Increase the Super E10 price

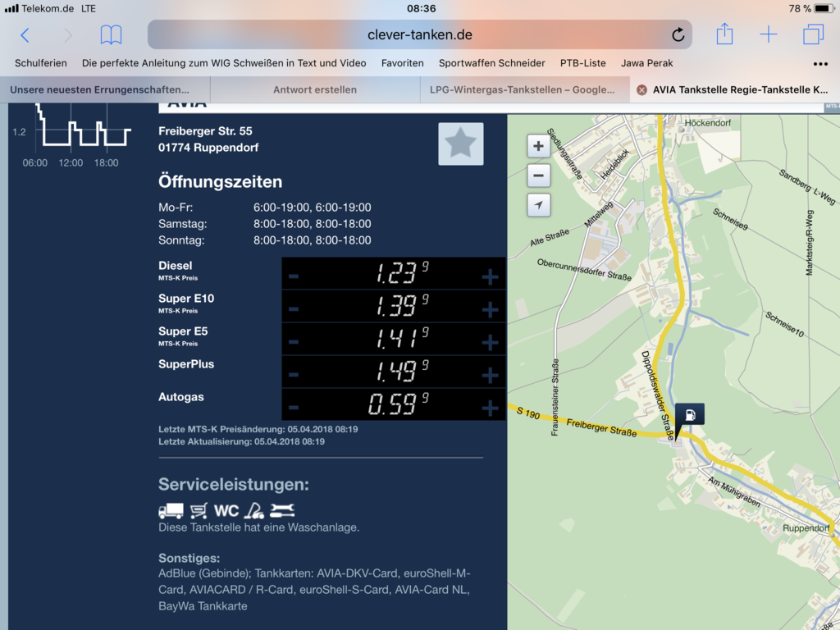(x=490, y=309)
